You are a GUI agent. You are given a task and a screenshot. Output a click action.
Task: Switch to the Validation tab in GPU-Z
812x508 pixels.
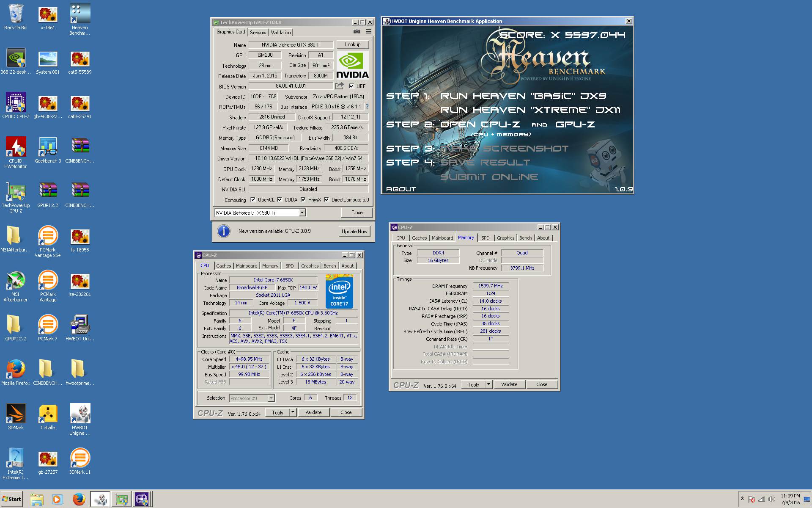coord(281,33)
